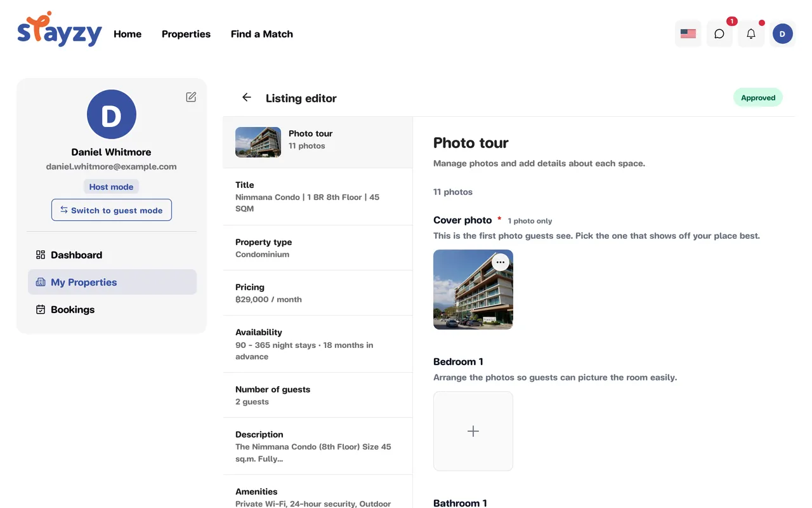The width and height of the screenshot is (812, 508).
Task: Add a photo to Bedroom 1
Action: pyautogui.click(x=473, y=431)
